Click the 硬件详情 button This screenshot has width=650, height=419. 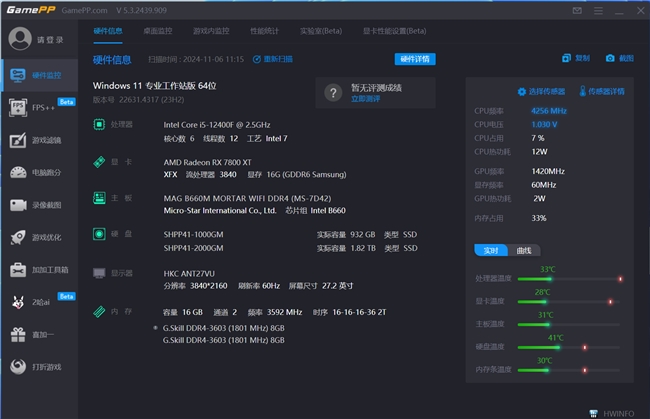pyautogui.click(x=415, y=59)
